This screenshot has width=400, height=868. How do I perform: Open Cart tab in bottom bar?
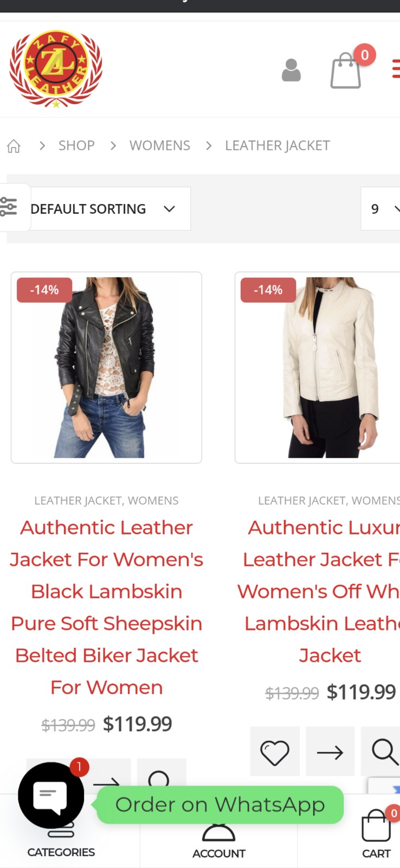[x=376, y=833]
